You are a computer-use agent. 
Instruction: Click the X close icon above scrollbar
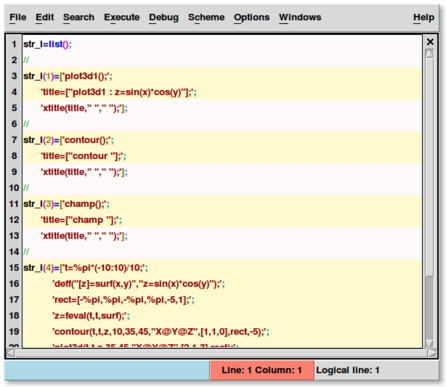[430, 42]
